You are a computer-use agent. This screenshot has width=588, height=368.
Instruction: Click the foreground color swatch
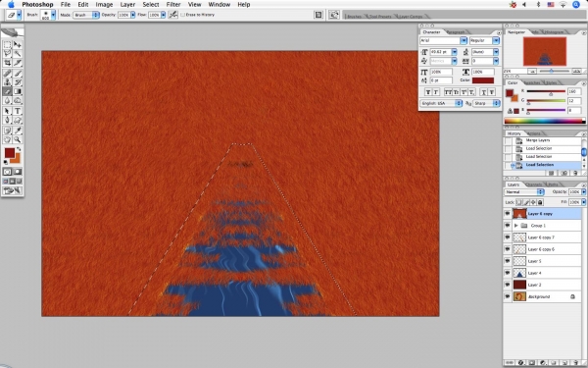coord(10,153)
